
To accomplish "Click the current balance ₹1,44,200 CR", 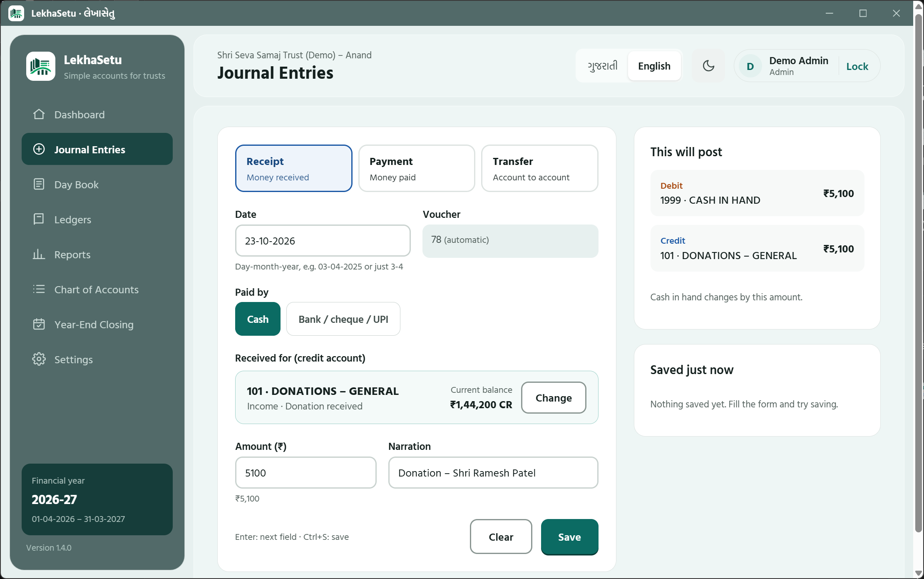I will click(481, 404).
